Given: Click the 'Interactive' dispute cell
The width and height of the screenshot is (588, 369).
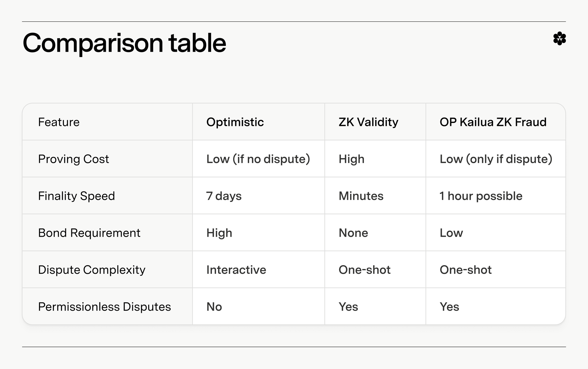Looking at the screenshot, I should tap(236, 270).
